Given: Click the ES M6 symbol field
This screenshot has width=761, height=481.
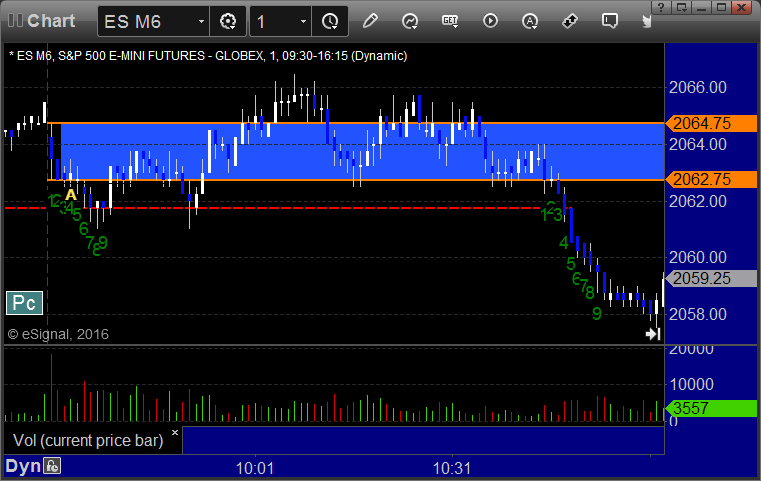Looking at the screenshot, I should tap(153, 21).
